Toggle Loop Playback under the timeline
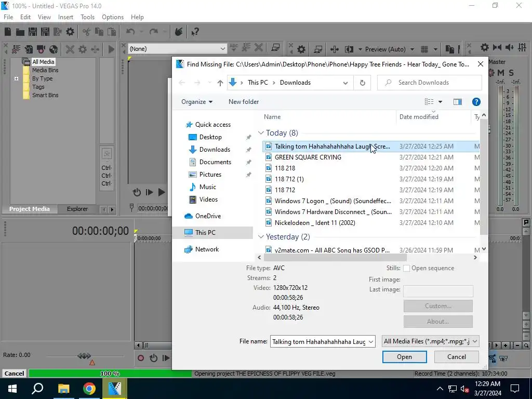Viewport: 532px width, 399px height. coord(153,358)
